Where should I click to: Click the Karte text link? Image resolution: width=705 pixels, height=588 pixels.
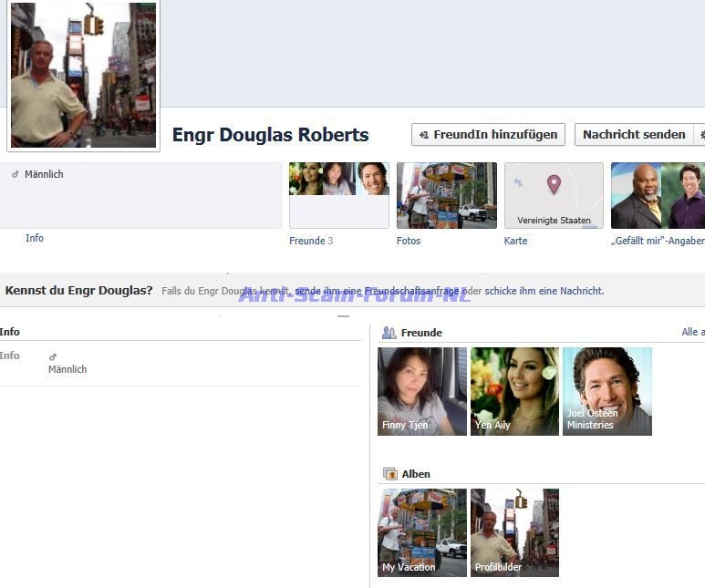(516, 241)
